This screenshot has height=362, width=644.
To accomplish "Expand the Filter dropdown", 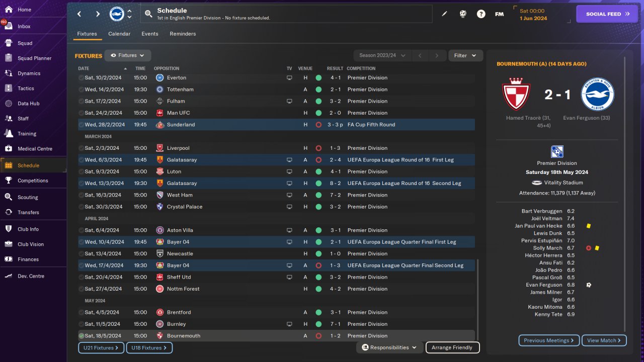I will [465, 56].
